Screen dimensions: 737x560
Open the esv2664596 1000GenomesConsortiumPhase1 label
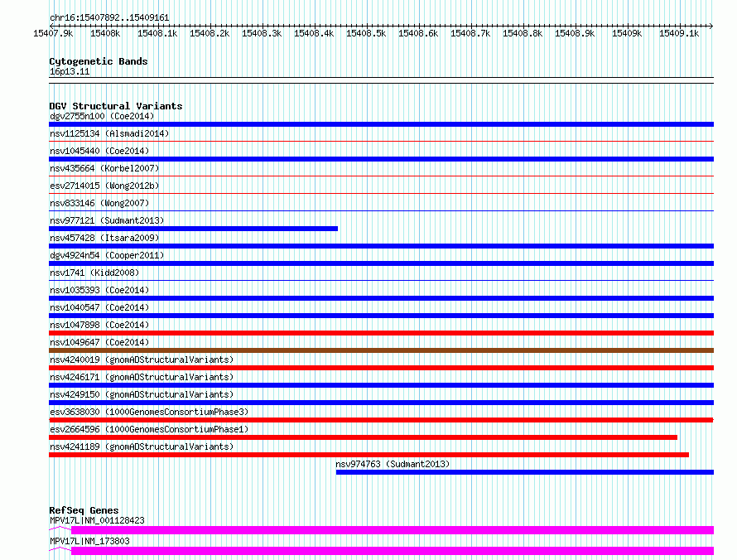(149, 429)
